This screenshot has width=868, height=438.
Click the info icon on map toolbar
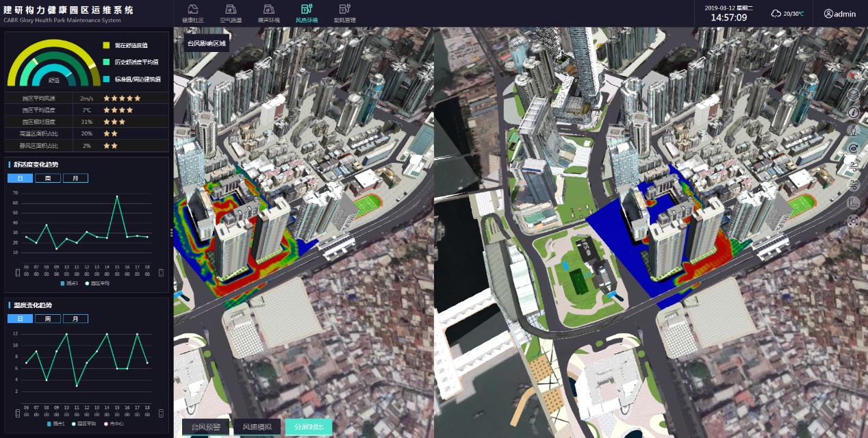tap(853, 112)
